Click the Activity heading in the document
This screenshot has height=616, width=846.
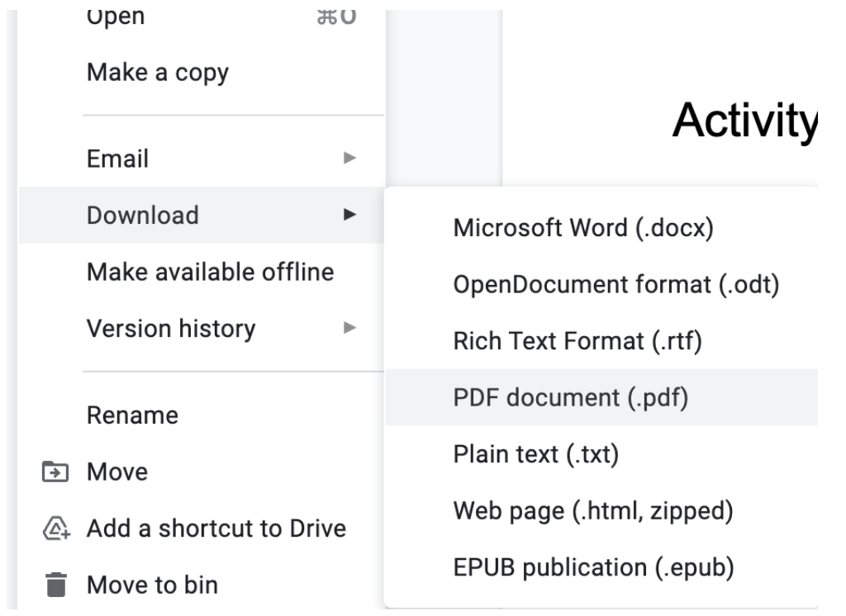coord(745,122)
